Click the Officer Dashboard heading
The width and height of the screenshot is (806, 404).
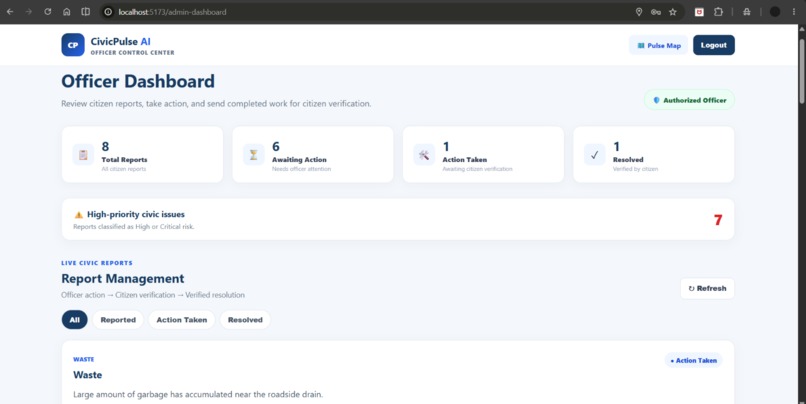[x=138, y=81]
